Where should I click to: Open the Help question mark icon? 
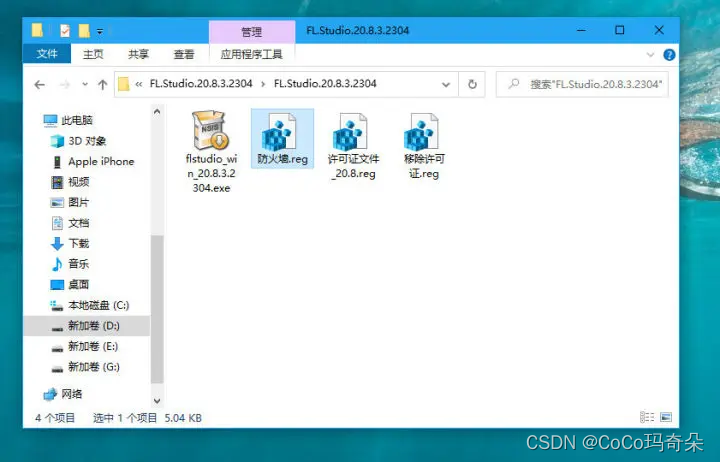point(669,55)
